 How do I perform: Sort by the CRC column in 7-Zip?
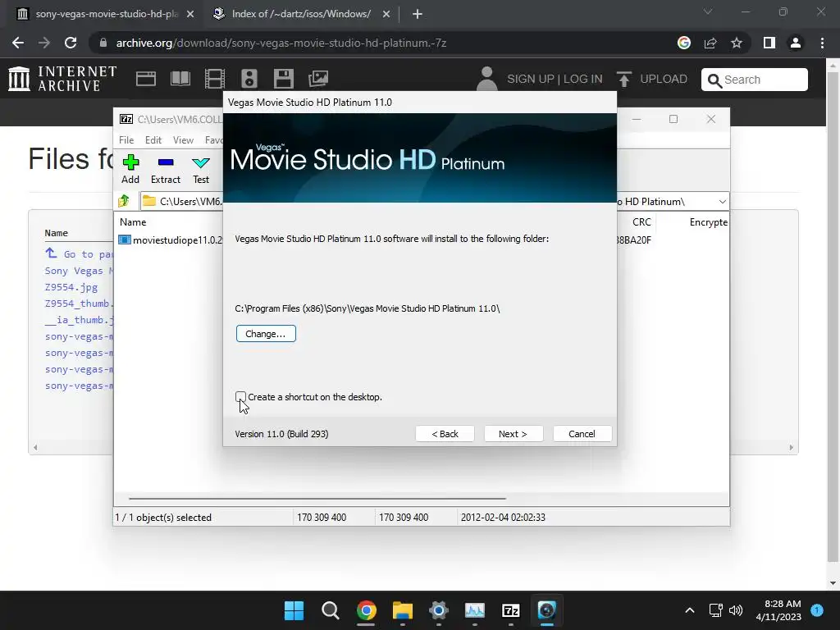click(x=641, y=221)
